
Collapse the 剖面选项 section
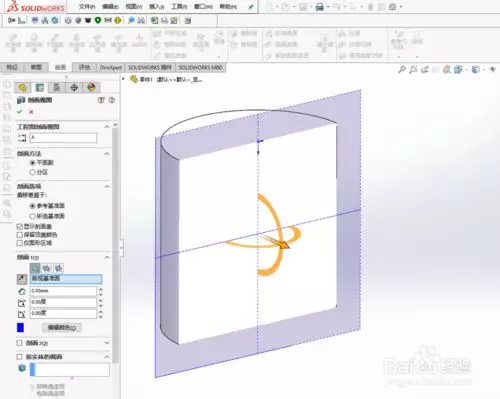(x=107, y=186)
